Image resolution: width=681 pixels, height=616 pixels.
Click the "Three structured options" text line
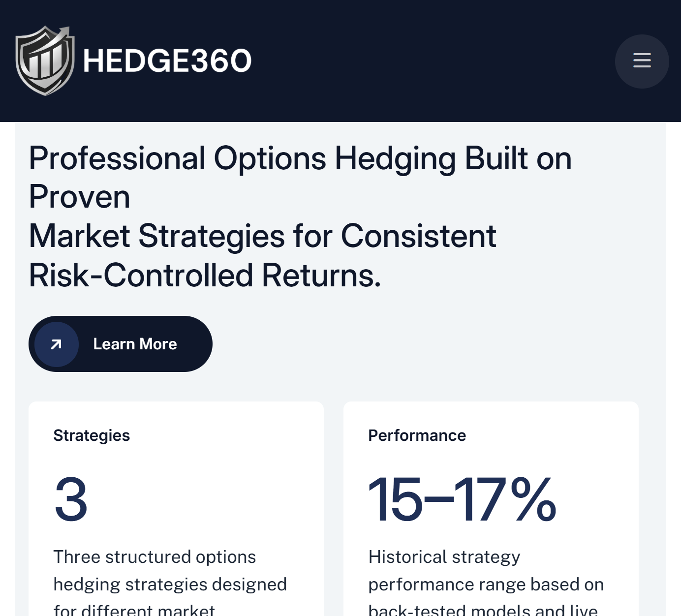click(x=155, y=557)
